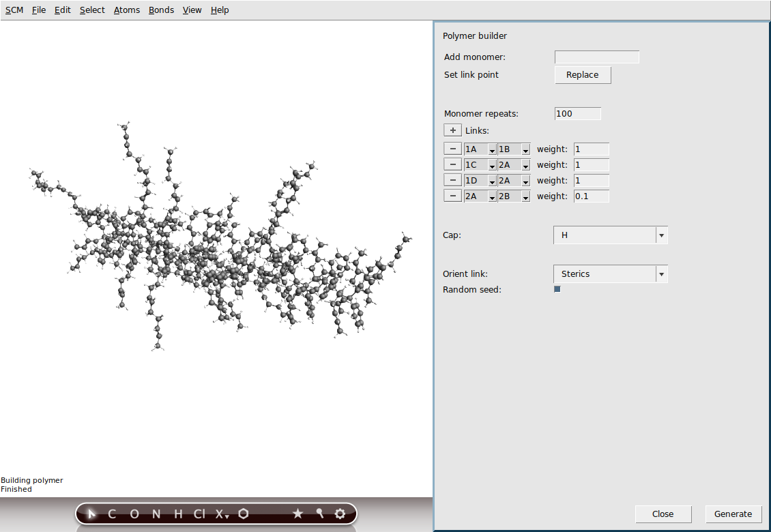
Task: Select the Carbon atom tool
Action: (x=111, y=514)
